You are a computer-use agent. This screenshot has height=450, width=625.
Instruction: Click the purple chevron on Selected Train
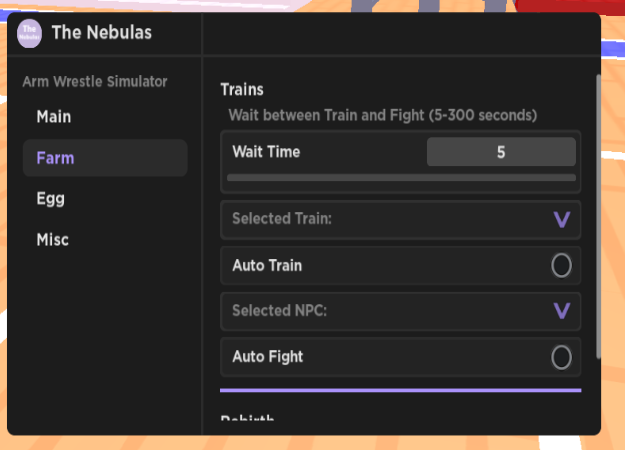coord(562,220)
